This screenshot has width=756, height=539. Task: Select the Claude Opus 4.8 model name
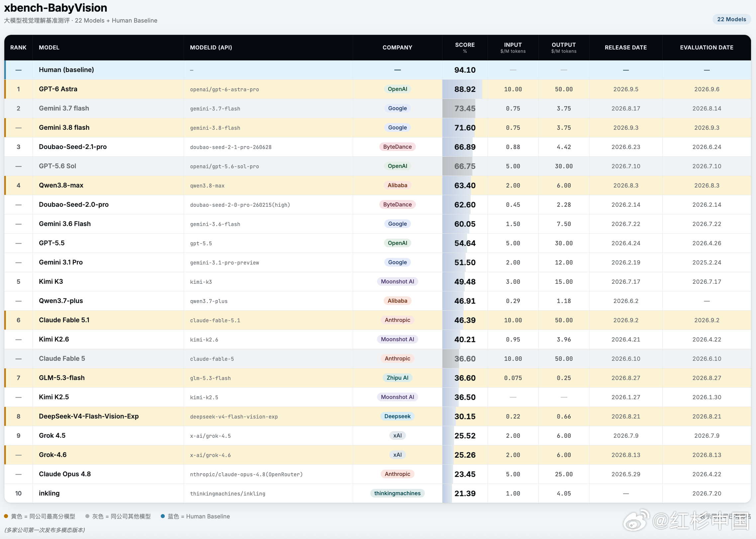click(x=65, y=474)
